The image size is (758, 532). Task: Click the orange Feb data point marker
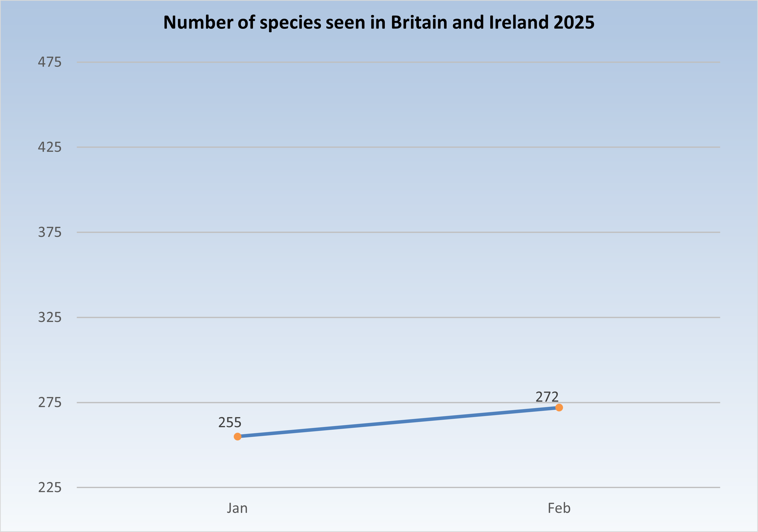559,408
